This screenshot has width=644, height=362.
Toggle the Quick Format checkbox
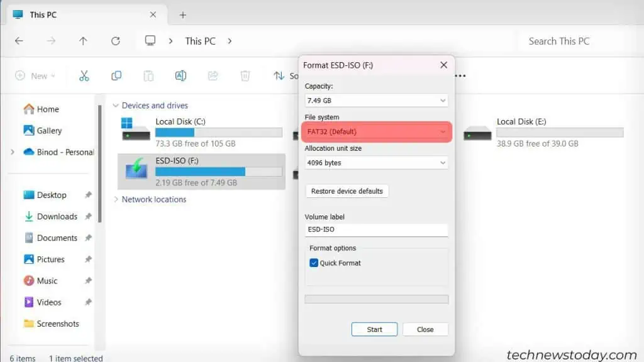coord(314,263)
